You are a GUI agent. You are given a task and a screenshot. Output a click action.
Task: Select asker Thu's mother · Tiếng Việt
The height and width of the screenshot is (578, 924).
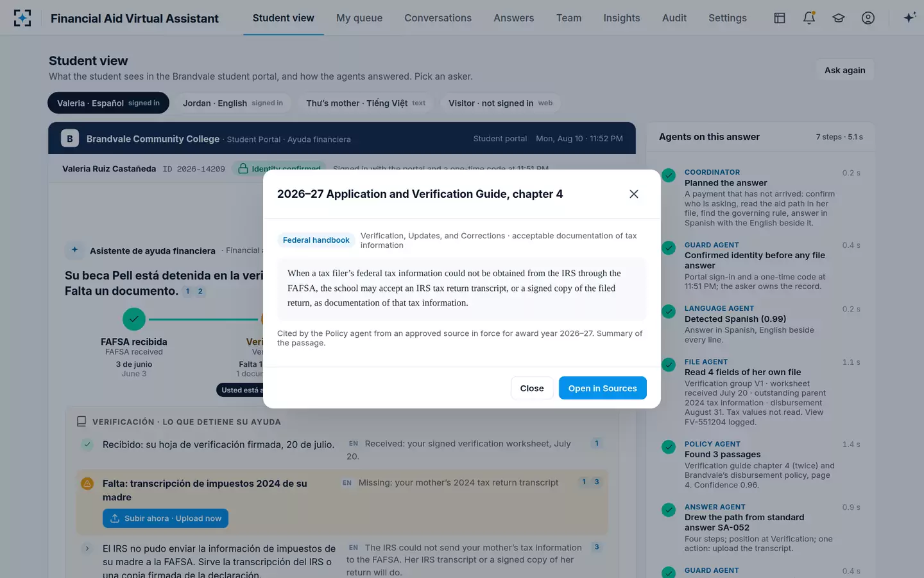tap(366, 103)
